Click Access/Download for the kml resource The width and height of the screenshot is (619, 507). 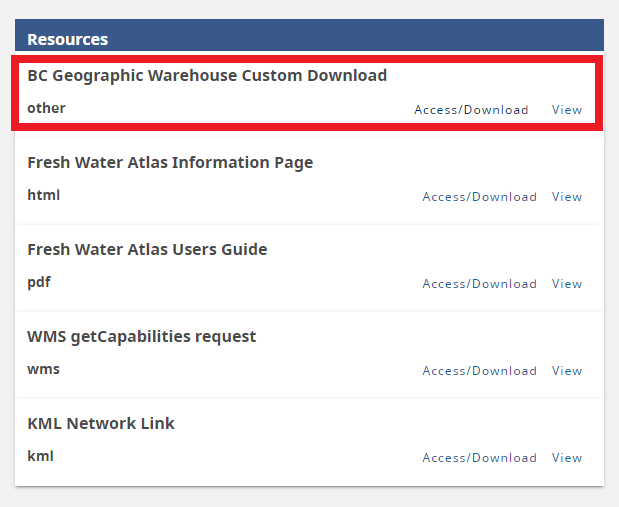(x=479, y=458)
